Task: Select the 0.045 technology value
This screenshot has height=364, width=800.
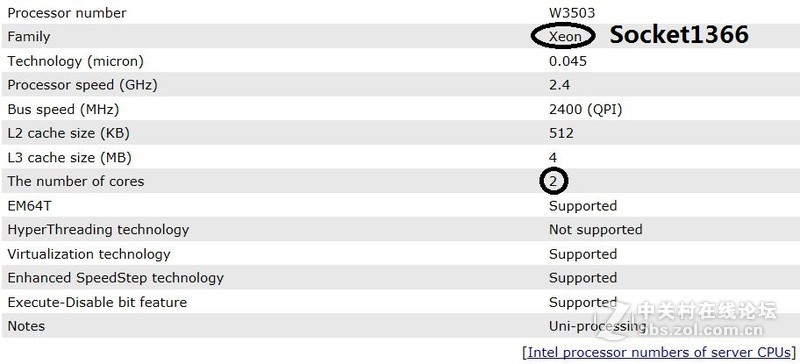Action: click(568, 61)
